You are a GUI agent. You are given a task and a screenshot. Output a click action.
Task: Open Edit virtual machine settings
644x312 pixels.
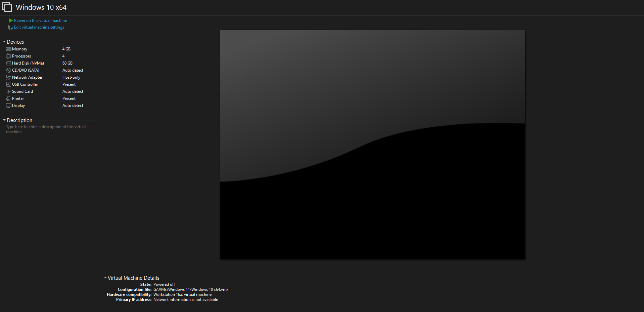coord(39,27)
